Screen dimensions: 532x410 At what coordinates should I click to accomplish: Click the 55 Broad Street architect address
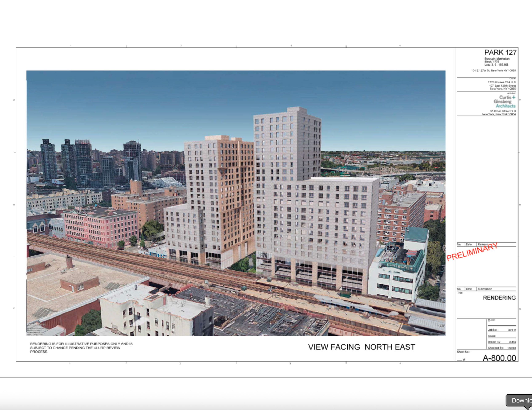(x=503, y=111)
